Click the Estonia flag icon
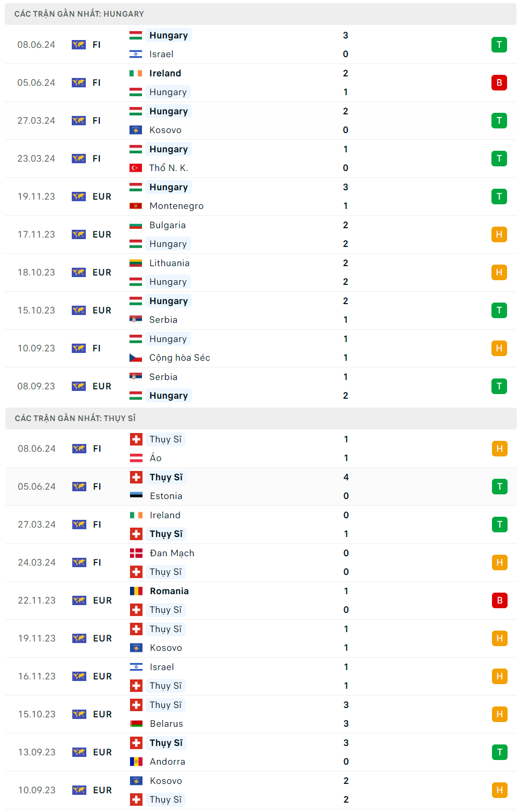This screenshot has width=519, height=812. point(136,496)
